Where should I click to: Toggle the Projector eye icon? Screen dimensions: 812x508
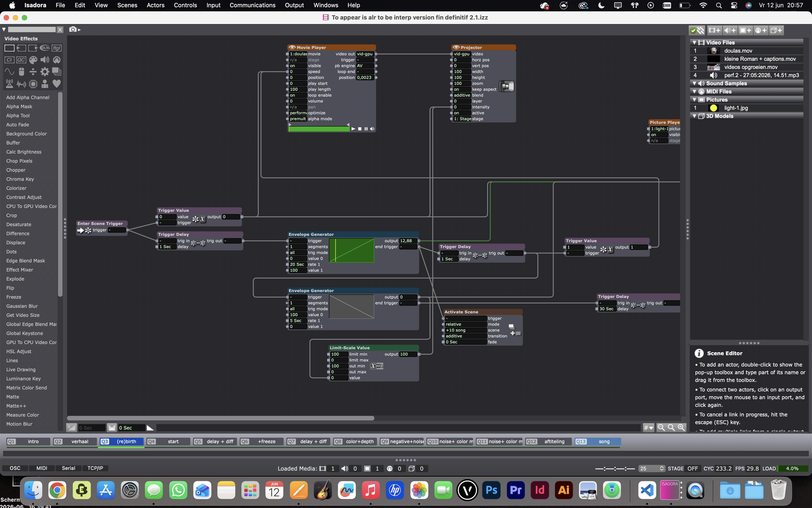(x=456, y=47)
